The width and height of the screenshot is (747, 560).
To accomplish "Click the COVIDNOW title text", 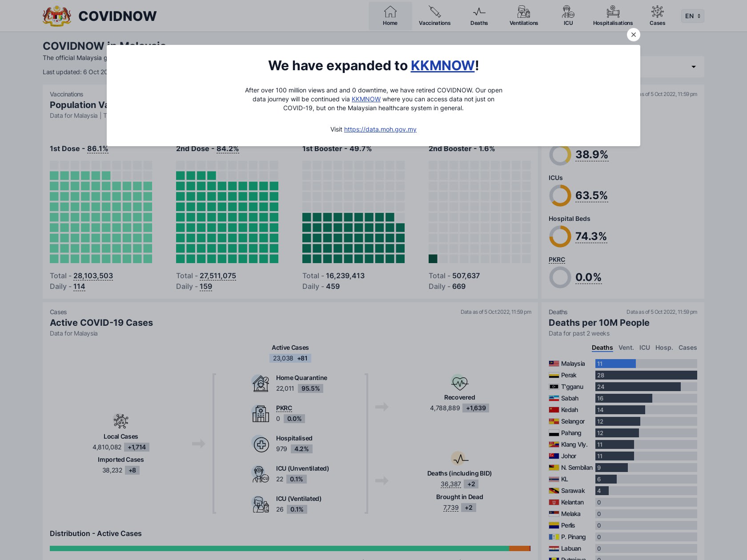I will tap(117, 16).
